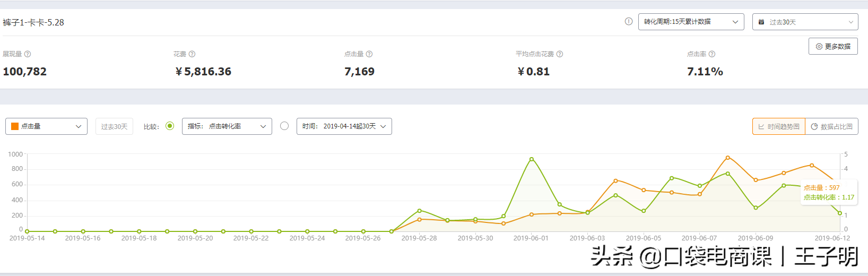
Task: Click the green data point at 2019-06-06
Action: (672, 178)
